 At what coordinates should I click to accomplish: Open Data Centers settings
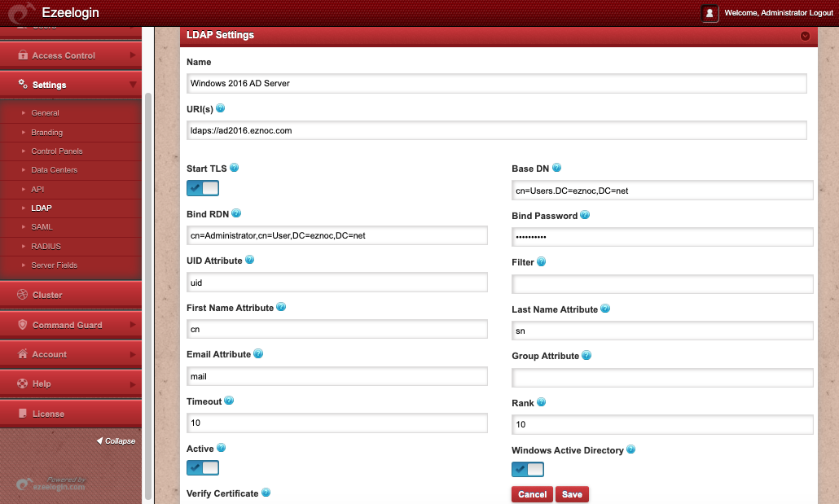(54, 169)
